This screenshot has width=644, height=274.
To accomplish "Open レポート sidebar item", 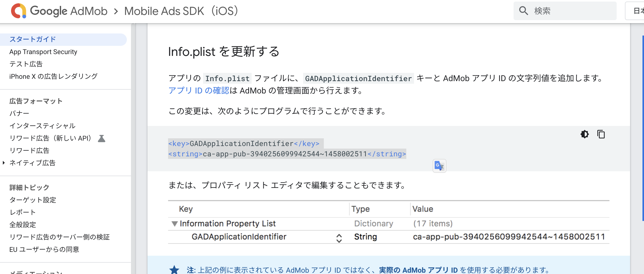I will pyautogui.click(x=22, y=212).
